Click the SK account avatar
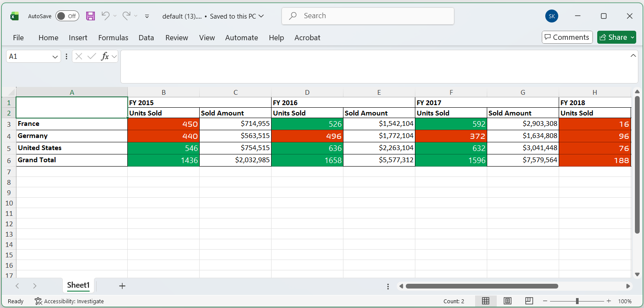The width and height of the screenshot is (644, 308). pyautogui.click(x=551, y=16)
